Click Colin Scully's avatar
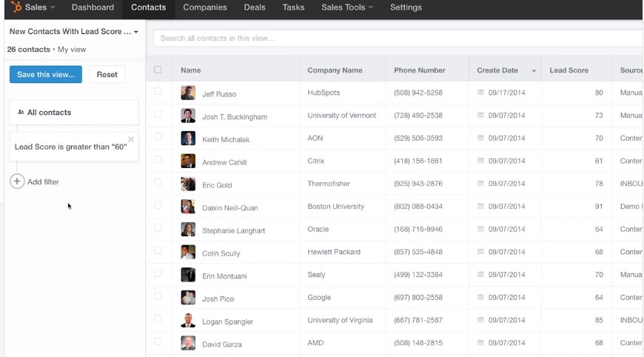Viewport: 644px width, 357px height. (x=188, y=253)
